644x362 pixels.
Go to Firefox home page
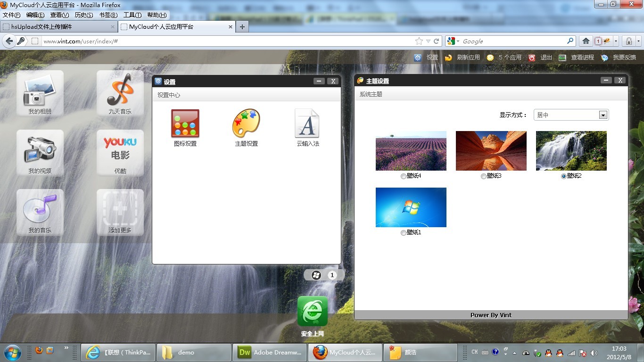click(x=586, y=41)
